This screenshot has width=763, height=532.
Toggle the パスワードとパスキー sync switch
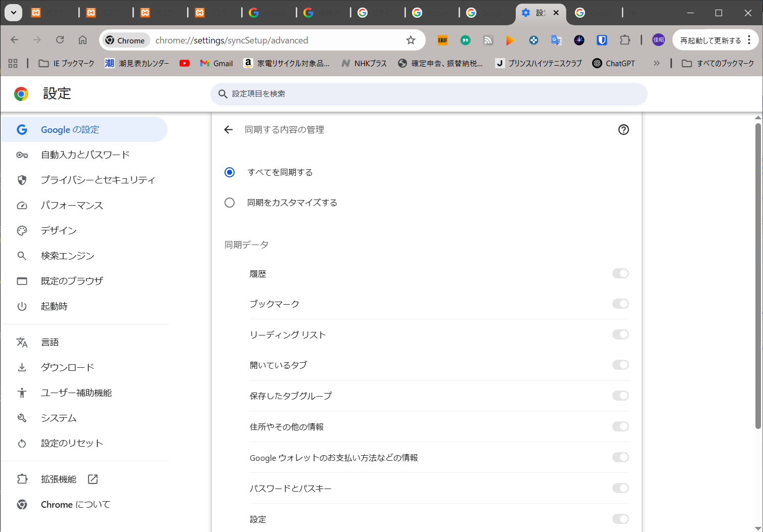tap(620, 488)
